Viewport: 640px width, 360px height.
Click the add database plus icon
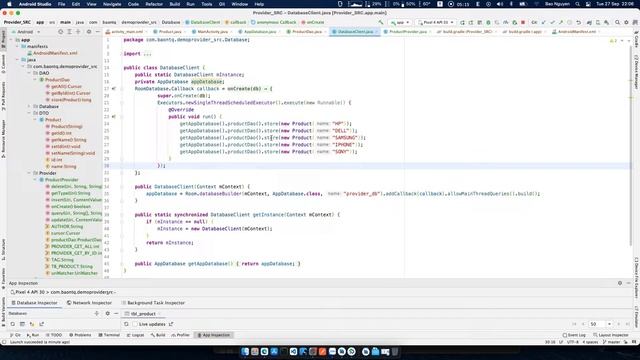pyautogui.click(x=97, y=313)
